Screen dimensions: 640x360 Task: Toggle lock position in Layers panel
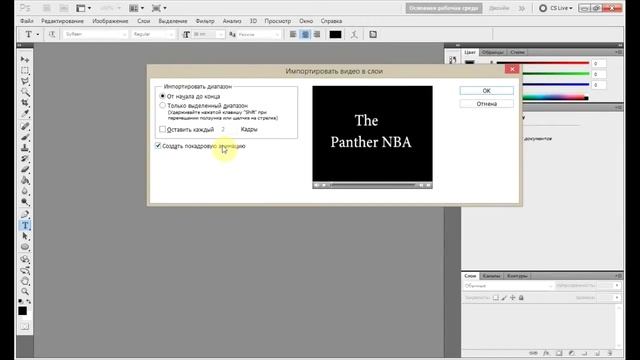pyautogui.click(x=513, y=298)
